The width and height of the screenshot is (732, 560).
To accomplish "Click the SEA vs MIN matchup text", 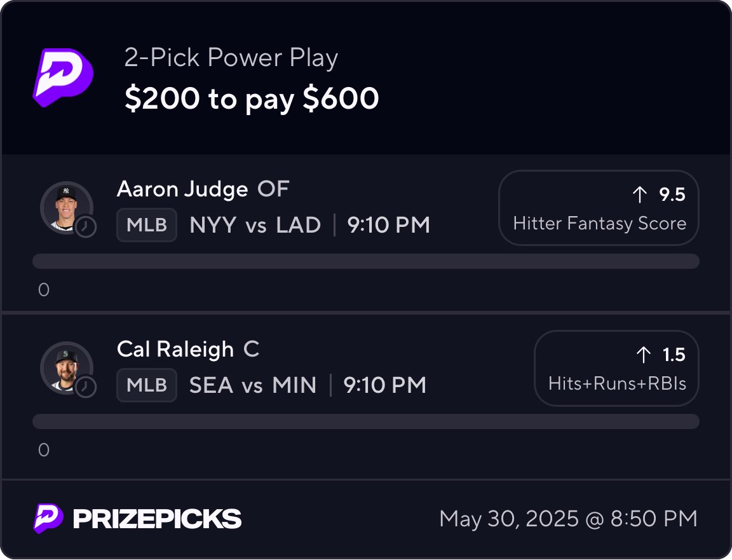I will [253, 385].
